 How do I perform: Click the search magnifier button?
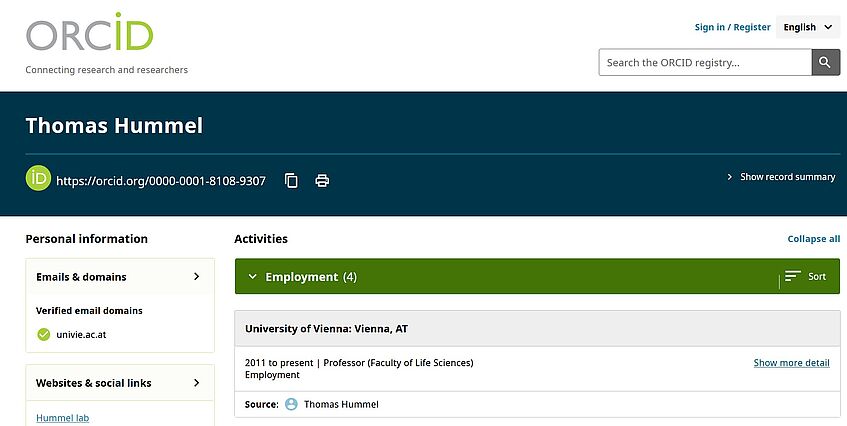click(825, 62)
